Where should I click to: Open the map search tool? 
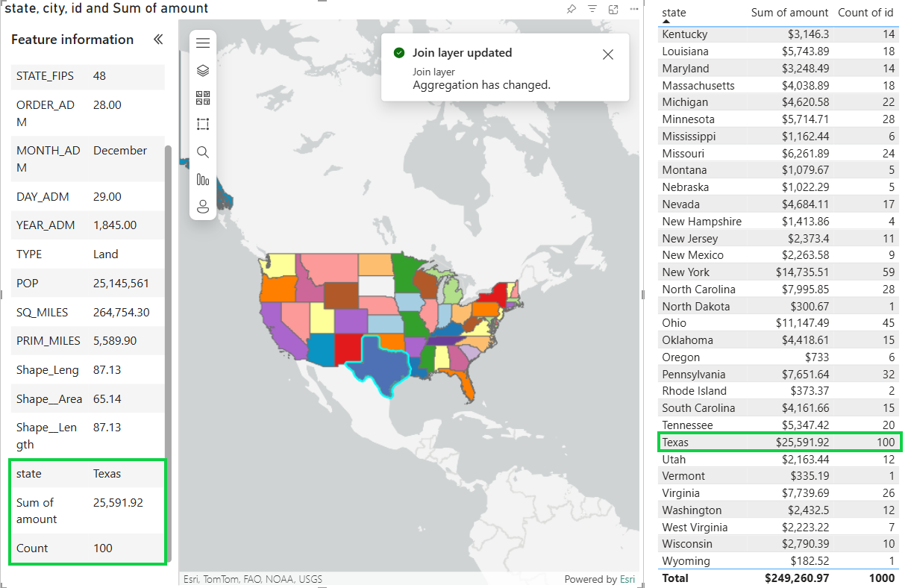pos(202,151)
